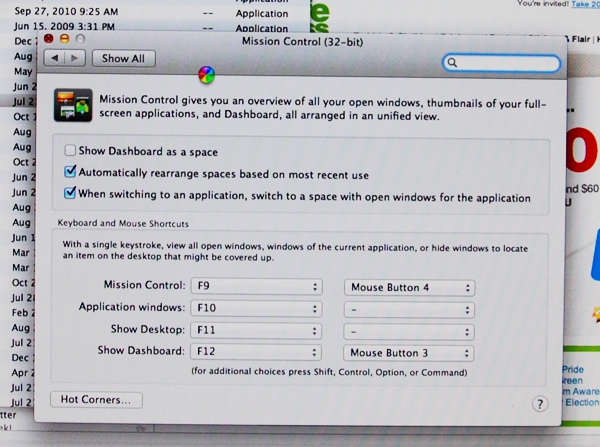
Task: Enable Show Dashboard as a space
Action: [x=70, y=150]
